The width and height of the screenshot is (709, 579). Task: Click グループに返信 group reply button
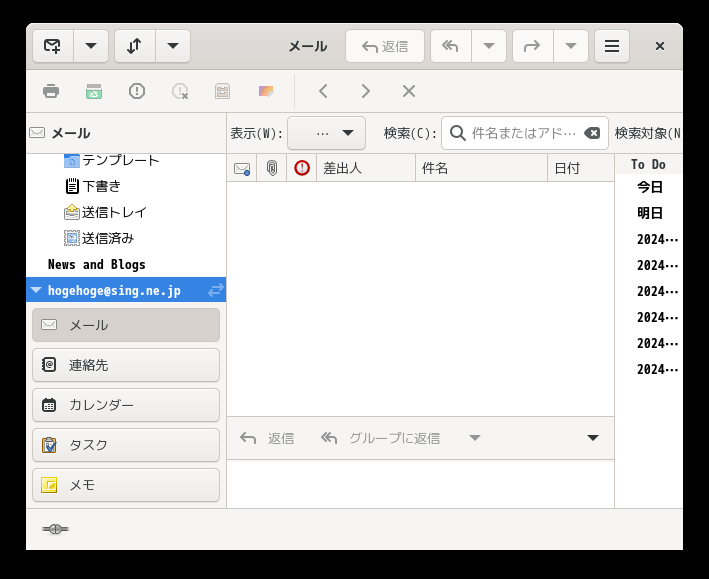[x=380, y=438]
